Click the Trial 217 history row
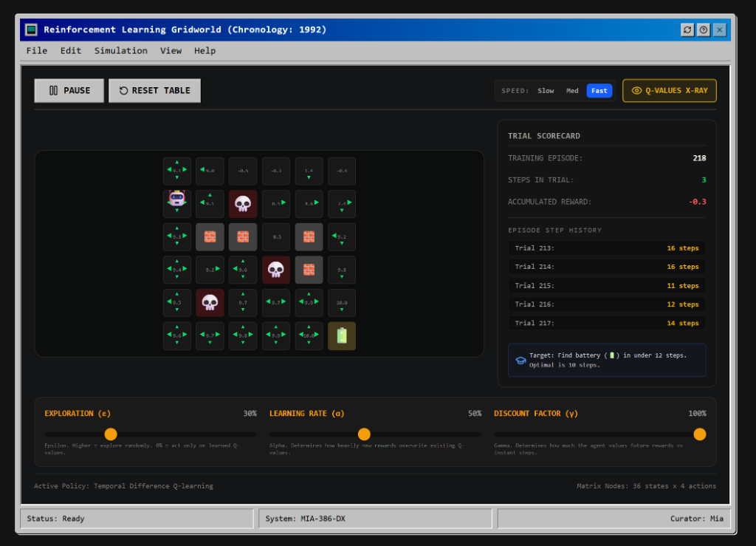This screenshot has width=756, height=546. 607,323
